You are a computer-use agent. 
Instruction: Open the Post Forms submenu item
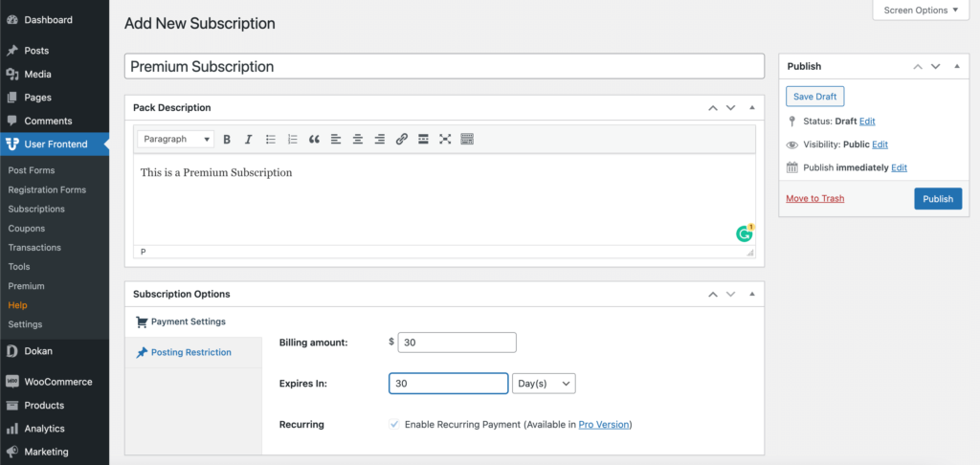click(32, 170)
